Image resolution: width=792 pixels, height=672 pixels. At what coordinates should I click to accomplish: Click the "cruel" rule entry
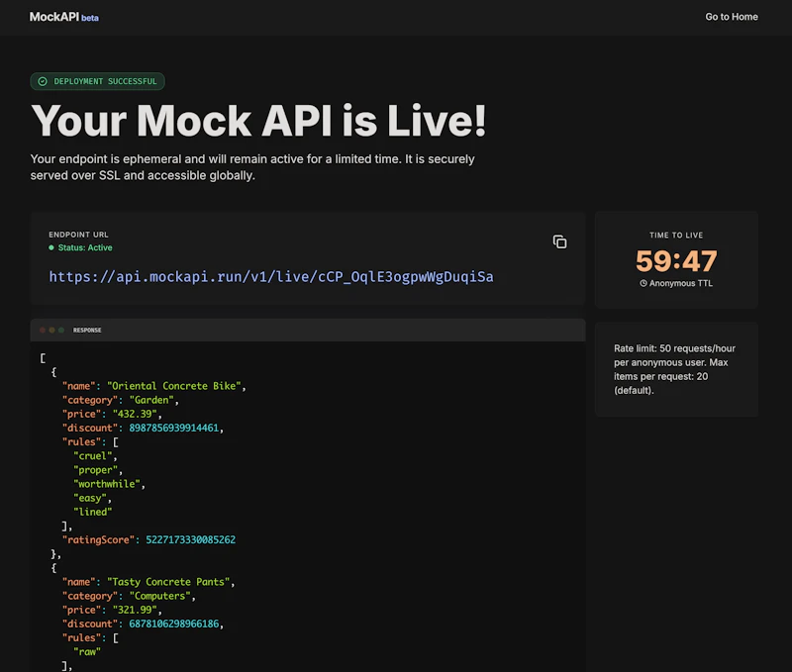click(92, 456)
